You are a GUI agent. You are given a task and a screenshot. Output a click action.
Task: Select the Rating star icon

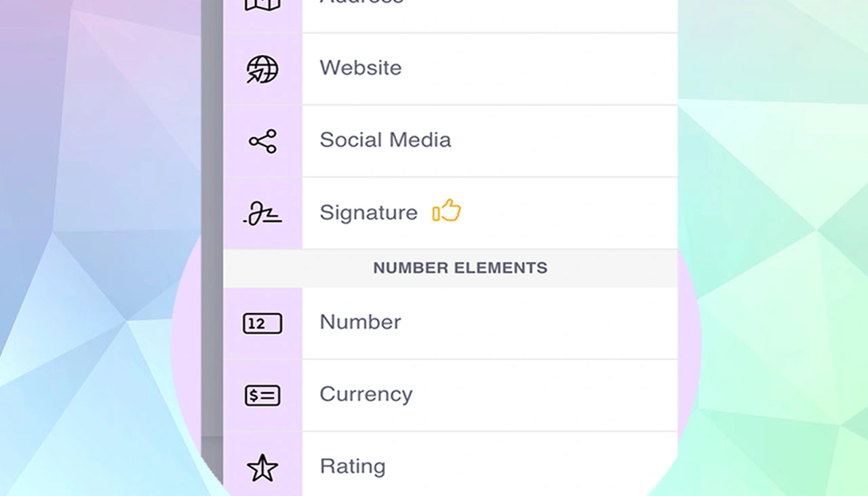pyautogui.click(x=262, y=468)
